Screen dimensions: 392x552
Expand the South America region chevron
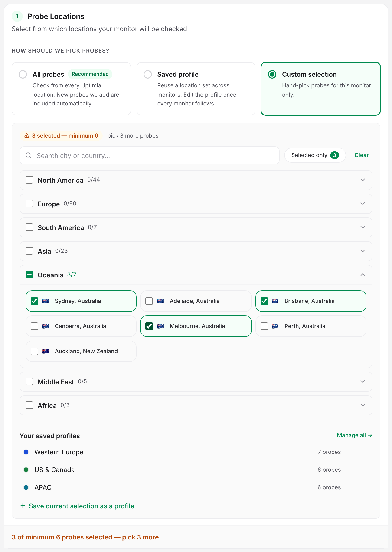(x=362, y=227)
